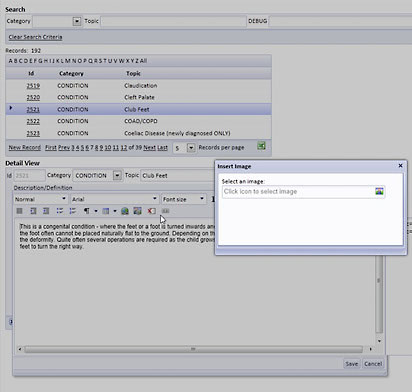This screenshot has height=392, width=412.
Task: Click the editor scroll right arrow
Action: 370,349
